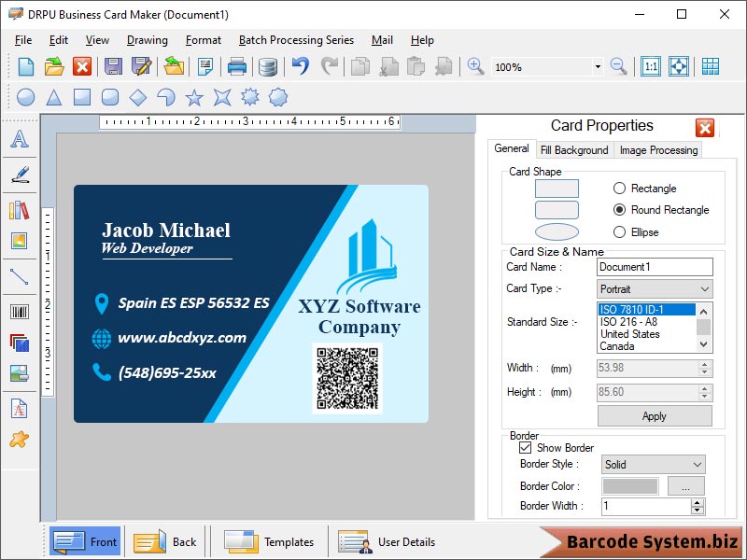
Task: Select United States in Standard Size list
Action: point(629,334)
